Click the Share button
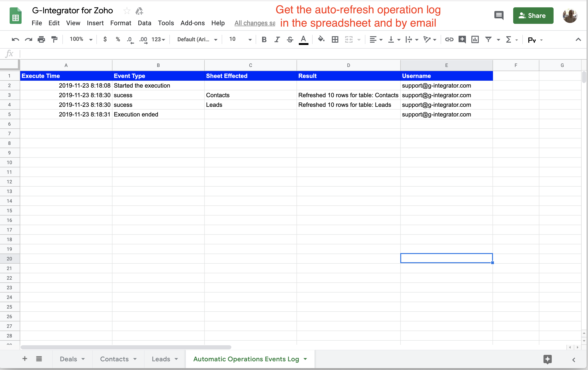This screenshot has height=370, width=588. point(533,16)
